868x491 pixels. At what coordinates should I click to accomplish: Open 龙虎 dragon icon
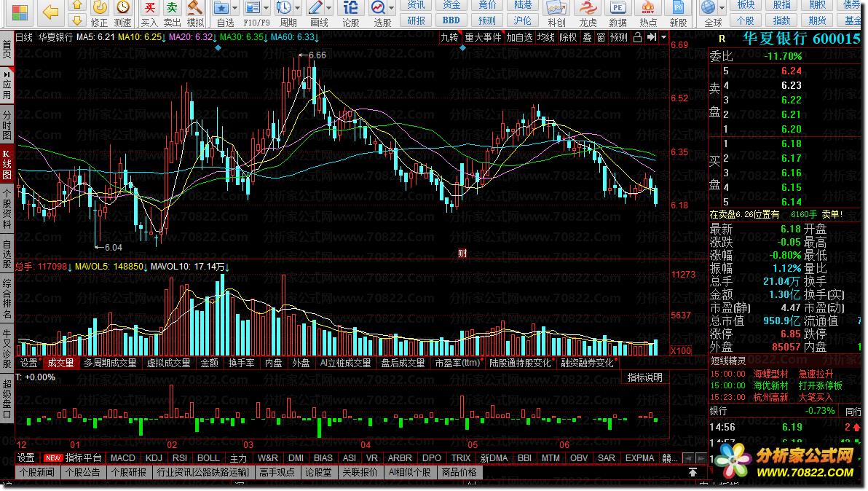(x=588, y=8)
